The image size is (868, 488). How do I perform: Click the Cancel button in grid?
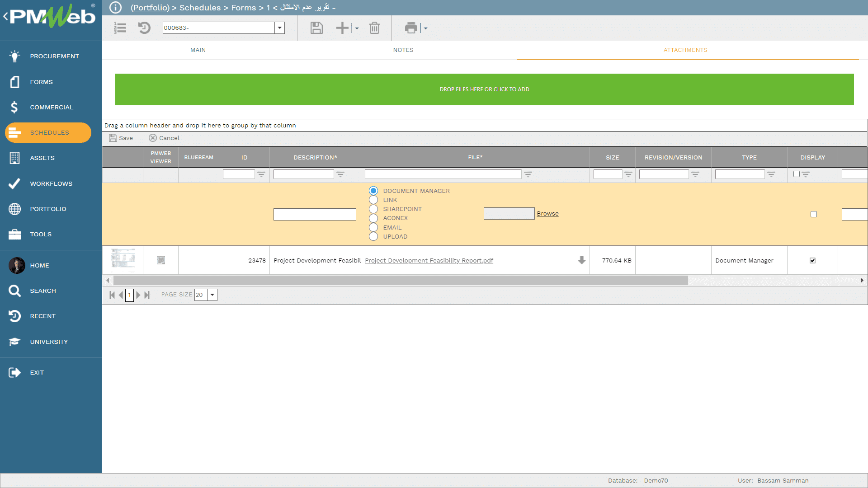point(164,138)
